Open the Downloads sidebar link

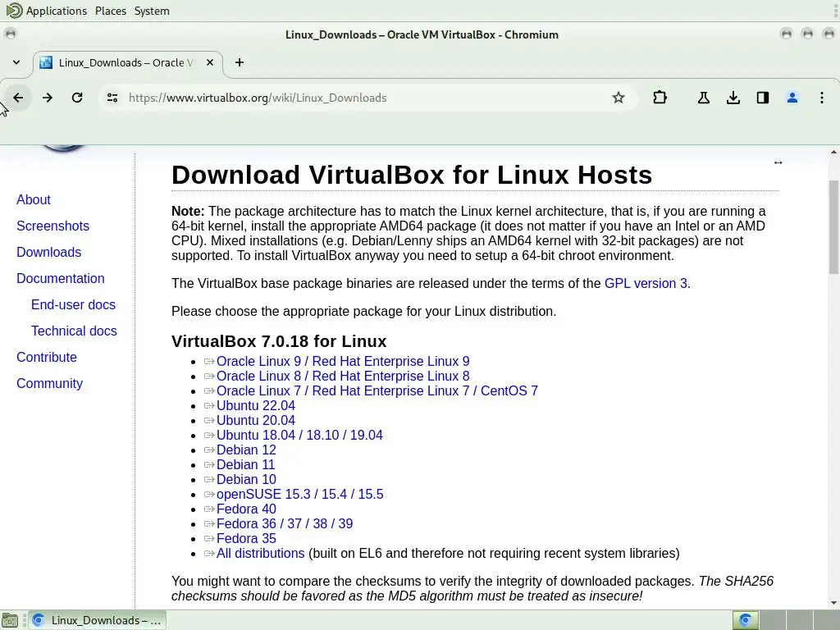(x=48, y=252)
